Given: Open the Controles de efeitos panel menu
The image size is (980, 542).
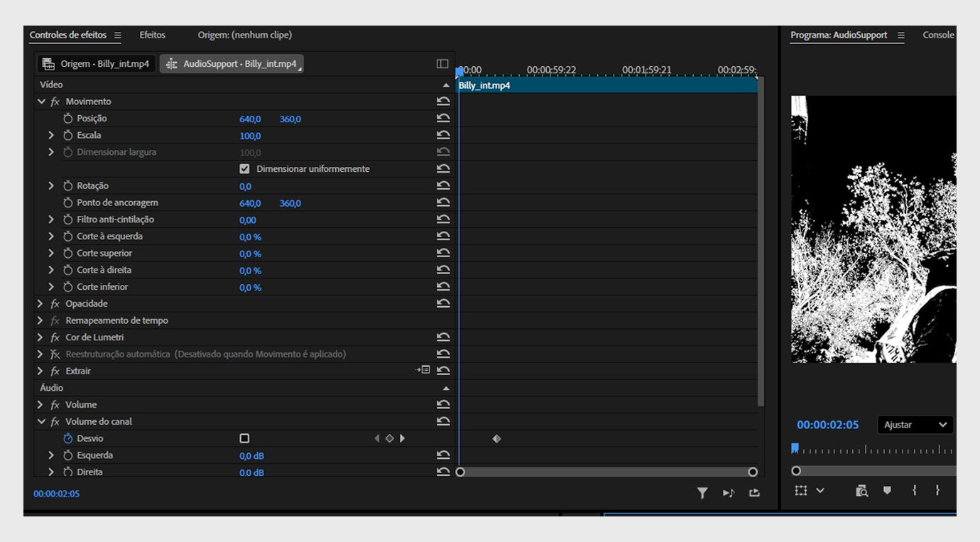Looking at the screenshot, I should [117, 36].
